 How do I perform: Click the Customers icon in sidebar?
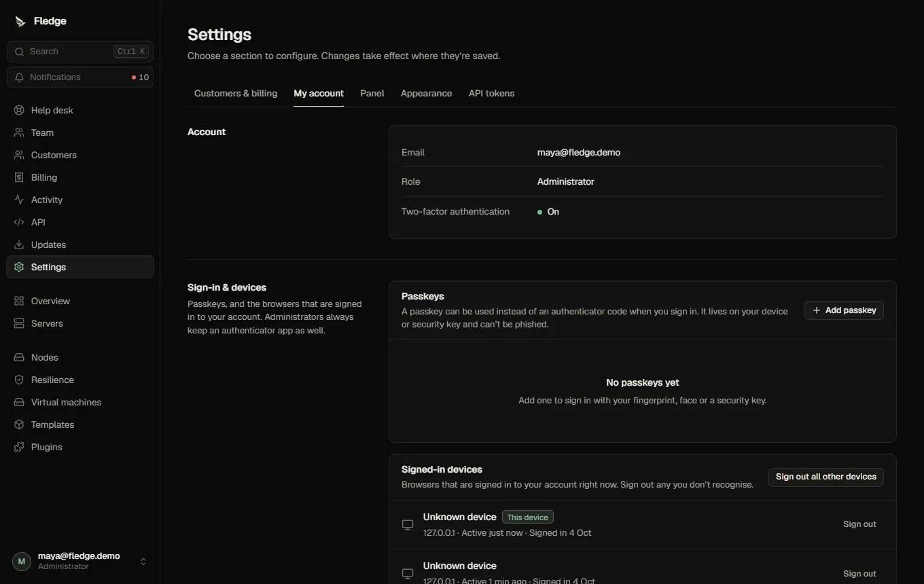click(19, 155)
